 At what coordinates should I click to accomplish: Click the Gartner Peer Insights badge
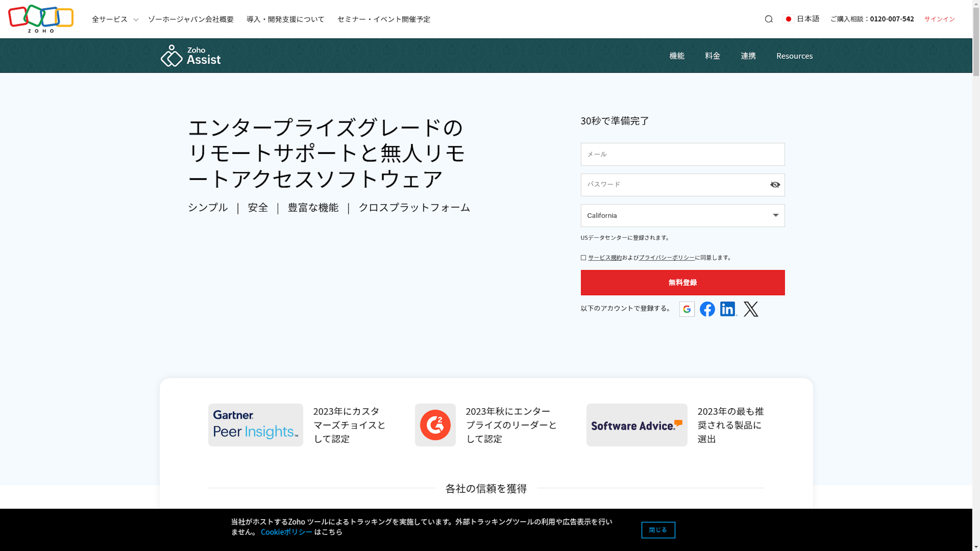(255, 425)
